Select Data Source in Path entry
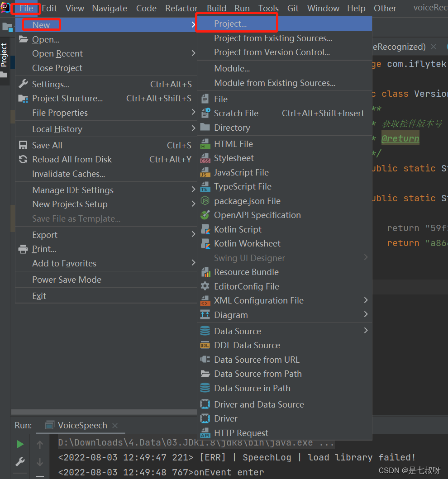This screenshot has width=448, height=479. click(285, 388)
